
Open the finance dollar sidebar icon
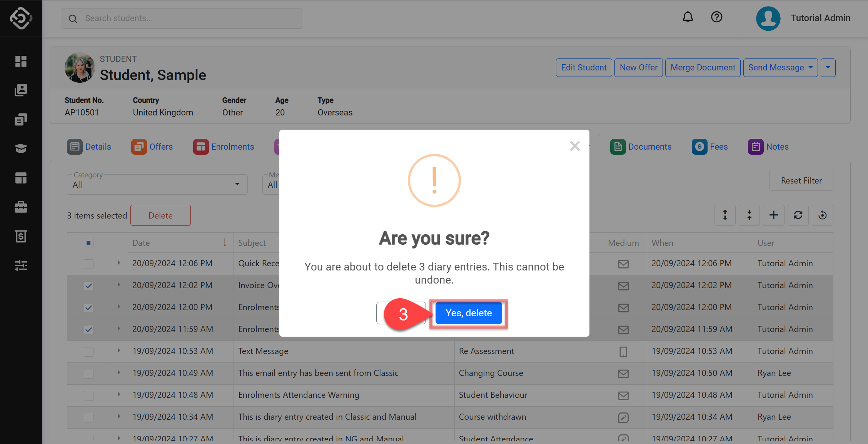[21, 236]
